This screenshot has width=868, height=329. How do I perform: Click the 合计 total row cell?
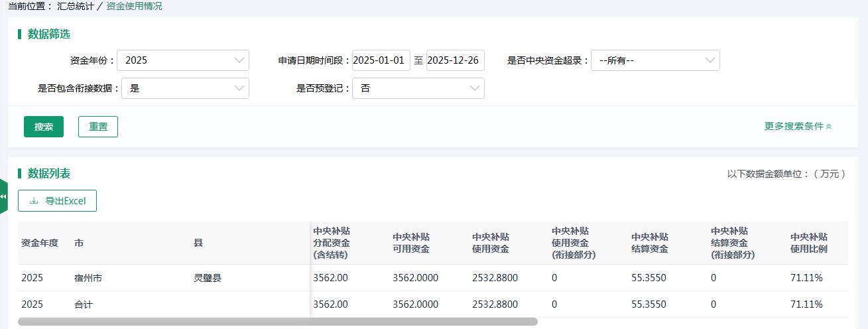84,304
